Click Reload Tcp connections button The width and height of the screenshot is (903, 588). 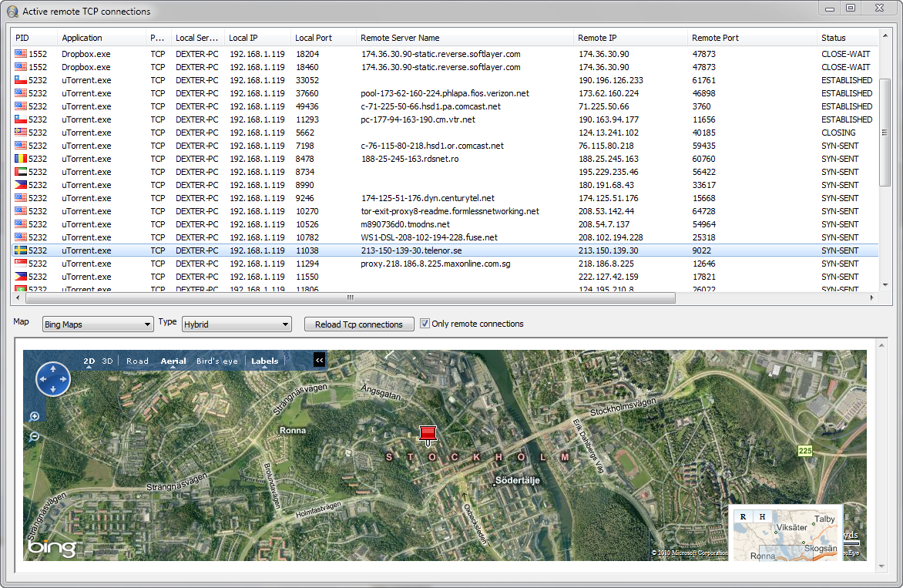point(359,324)
